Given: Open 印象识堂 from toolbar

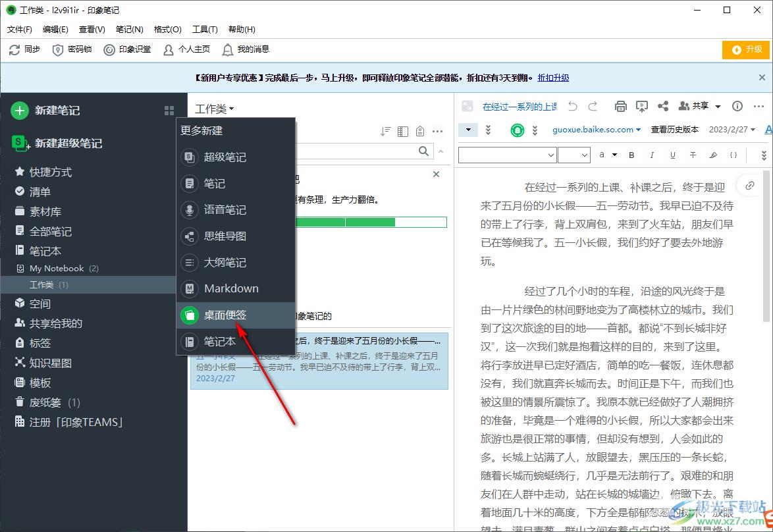Looking at the screenshot, I should pyautogui.click(x=127, y=49).
